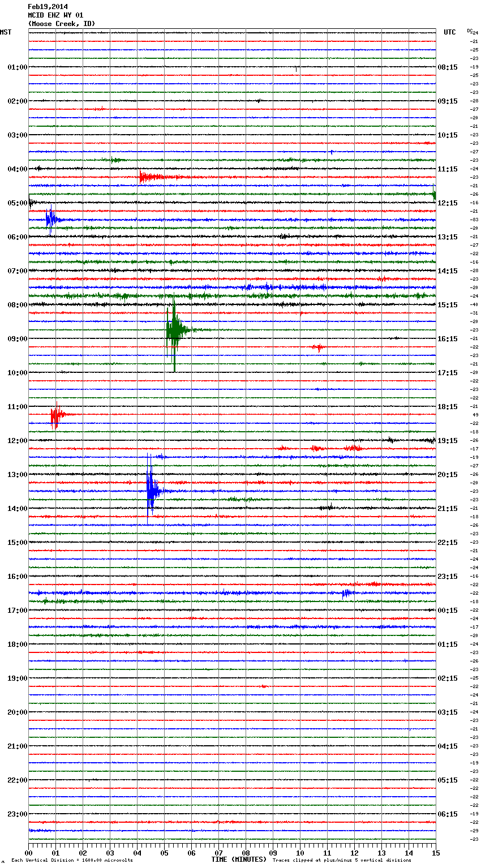Click the '20:00' MST hour label
This screenshot has width=481, height=868.
18,712
